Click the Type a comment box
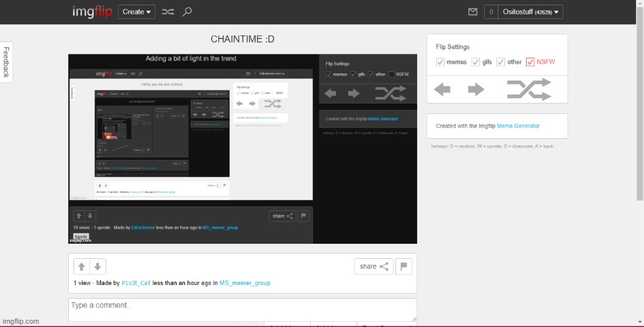Screen dimensions: 644x327 243,310
